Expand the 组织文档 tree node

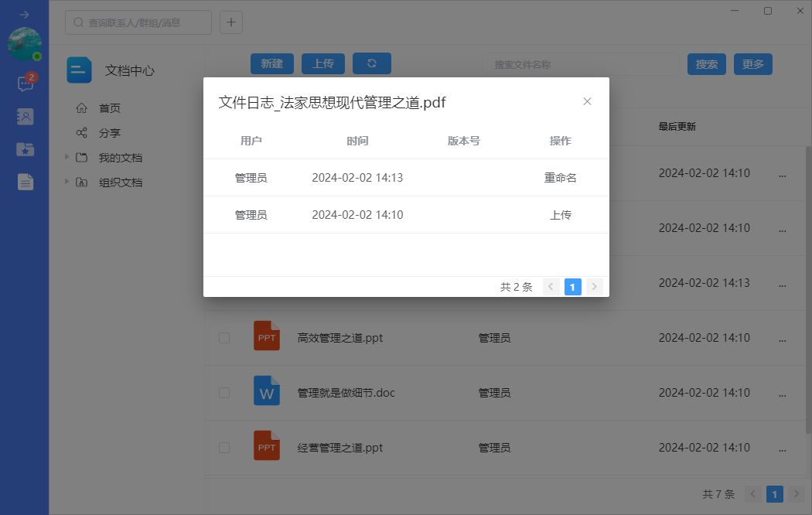(x=67, y=182)
